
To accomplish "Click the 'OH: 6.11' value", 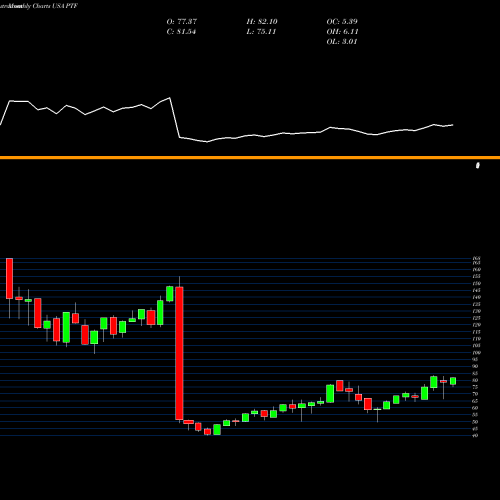I will click(x=342, y=32).
